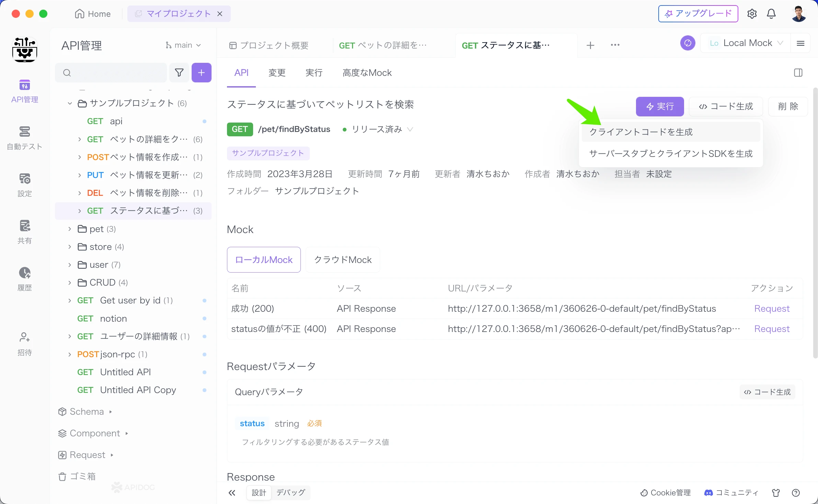Image resolution: width=818 pixels, height=504 pixels.
Task: Switch to the 高度なMock tab
Action: (x=367, y=73)
